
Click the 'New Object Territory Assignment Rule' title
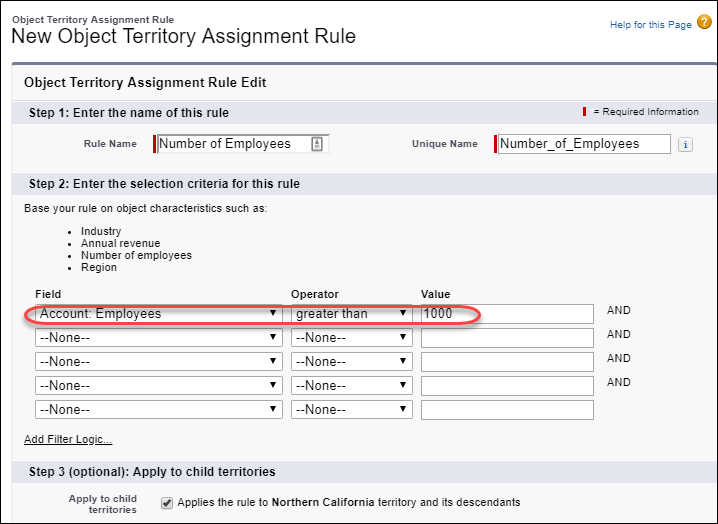click(183, 36)
